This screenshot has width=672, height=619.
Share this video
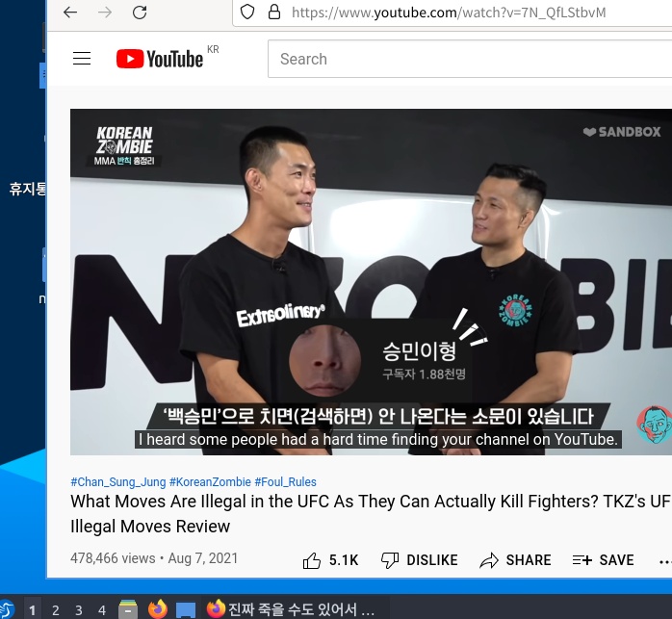pyautogui.click(x=515, y=560)
